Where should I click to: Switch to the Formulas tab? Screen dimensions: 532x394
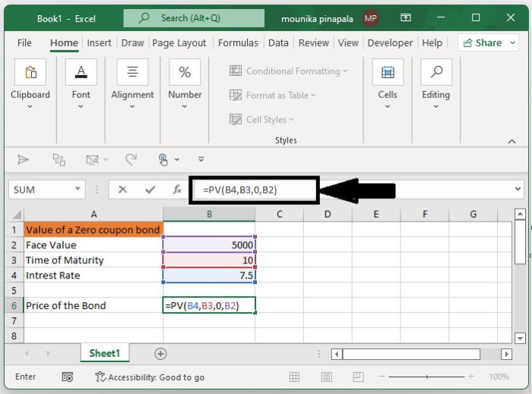click(238, 43)
